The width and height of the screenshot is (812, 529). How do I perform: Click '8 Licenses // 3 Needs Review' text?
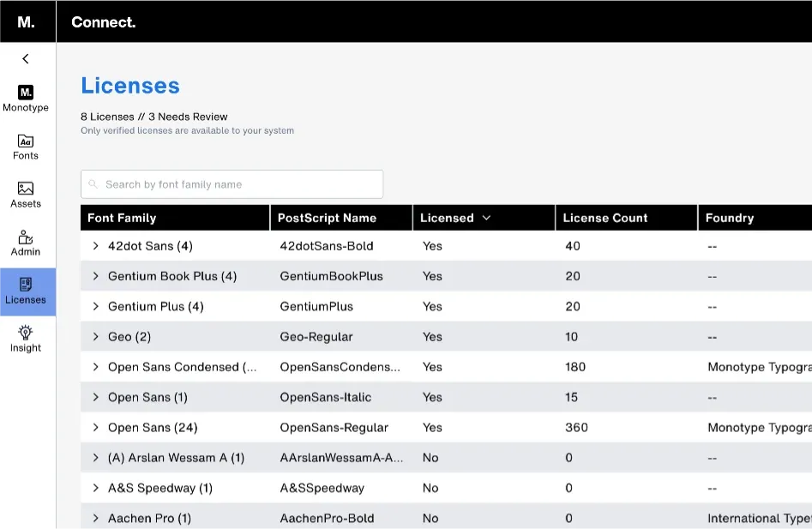pos(153,117)
